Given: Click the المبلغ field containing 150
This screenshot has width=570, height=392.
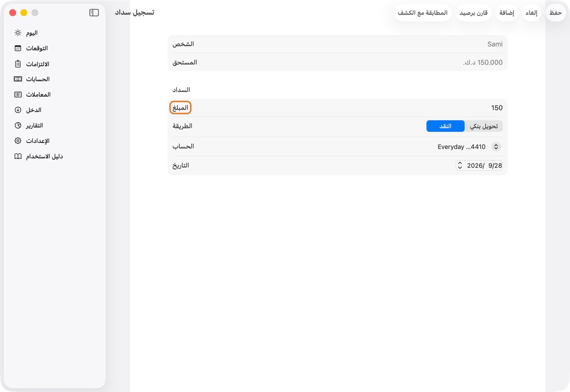Looking at the screenshot, I should click(337, 108).
